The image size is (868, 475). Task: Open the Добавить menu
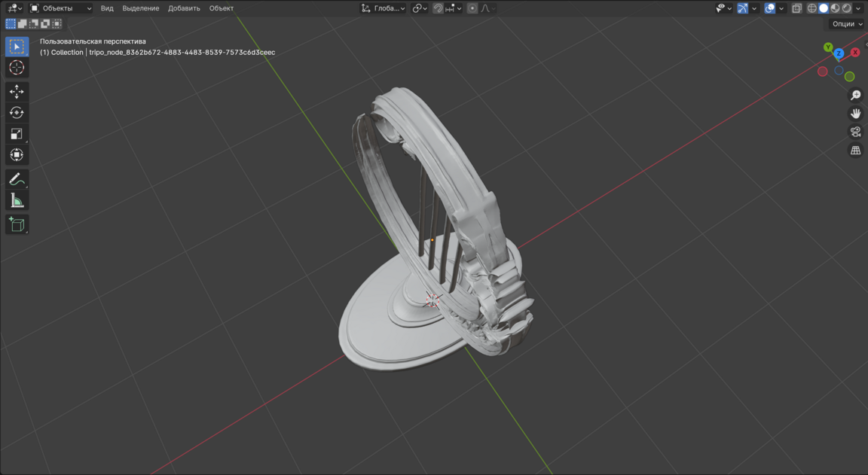[184, 8]
